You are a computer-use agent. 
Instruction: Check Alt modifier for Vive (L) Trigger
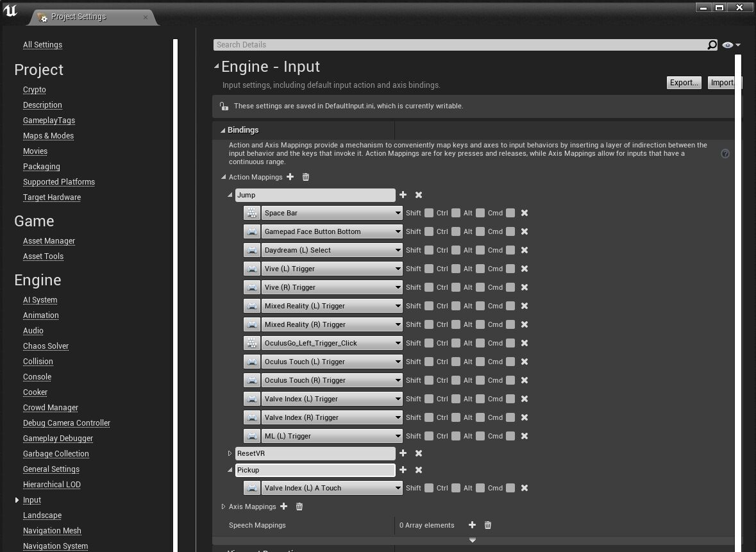coord(480,269)
